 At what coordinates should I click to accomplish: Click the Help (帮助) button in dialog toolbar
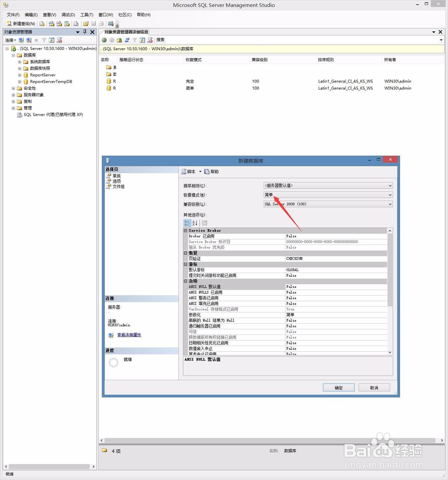tap(211, 172)
